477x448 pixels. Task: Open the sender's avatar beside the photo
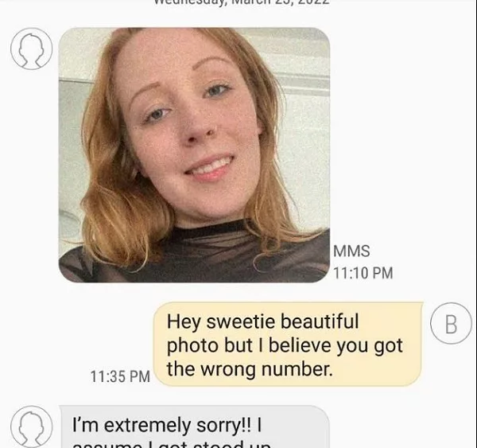point(32,49)
